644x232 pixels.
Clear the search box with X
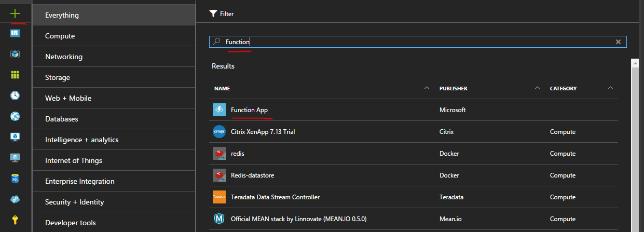[x=618, y=42]
